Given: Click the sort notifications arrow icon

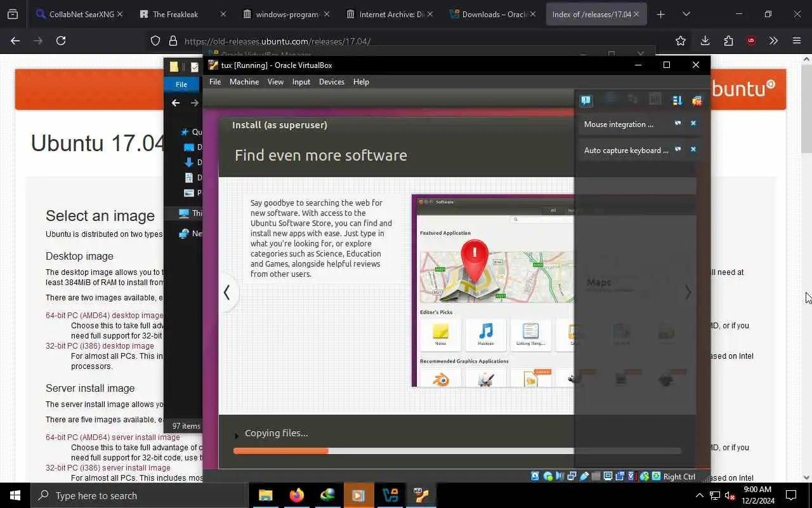Looking at the screenshot, I should 677,100.
